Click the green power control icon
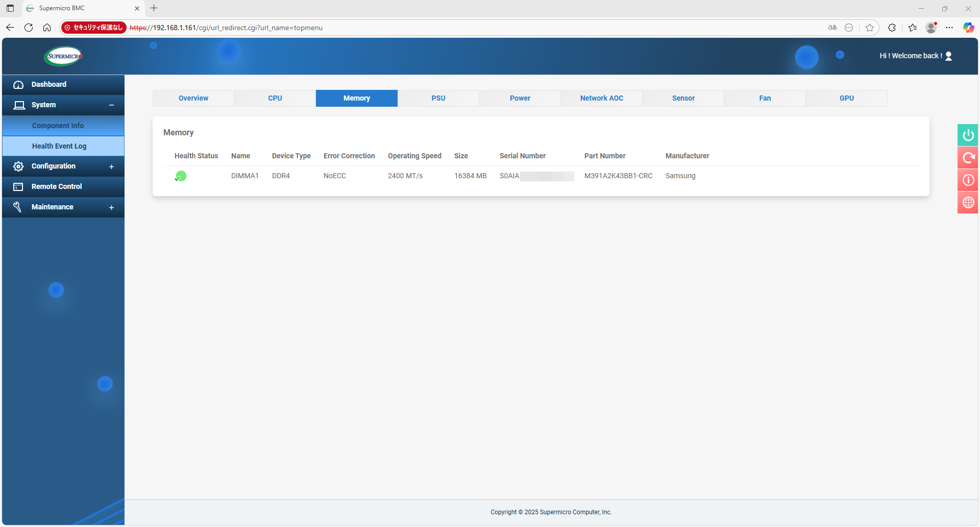Viewport: 980px width, 527px height. point(968,135)
